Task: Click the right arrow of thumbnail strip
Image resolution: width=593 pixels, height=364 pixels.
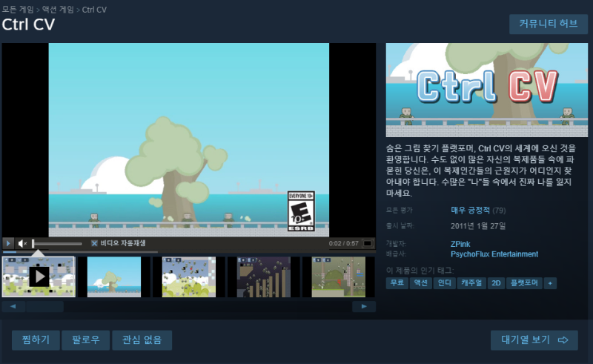Action: tap(364, 306)
